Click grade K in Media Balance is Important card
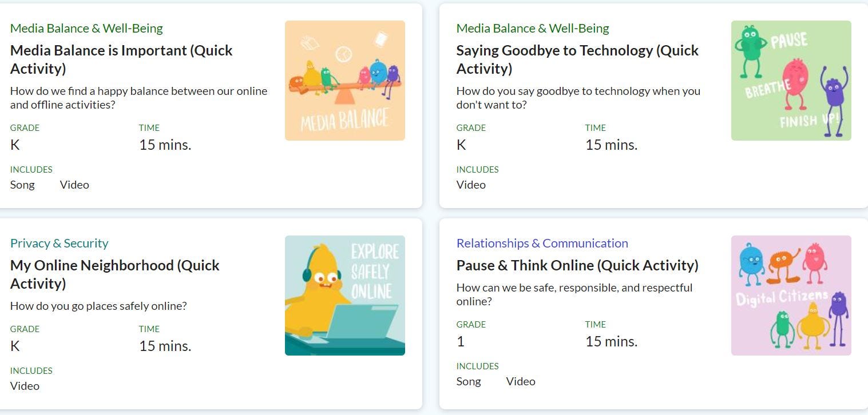Image resolution: width=868 pixels, height=415 pixels. pos(15,145)
